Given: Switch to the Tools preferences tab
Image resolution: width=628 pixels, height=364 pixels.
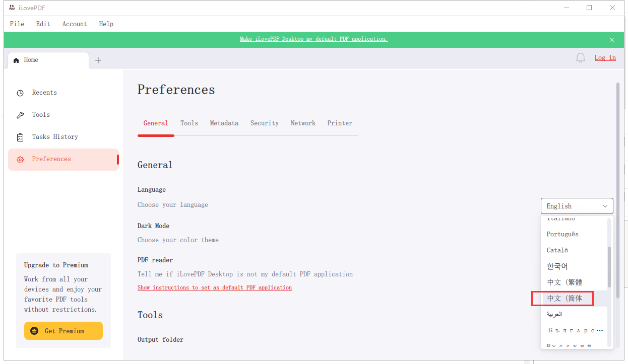Looking at the screenshot, I should pyautogui.click(x=190, y=123).
